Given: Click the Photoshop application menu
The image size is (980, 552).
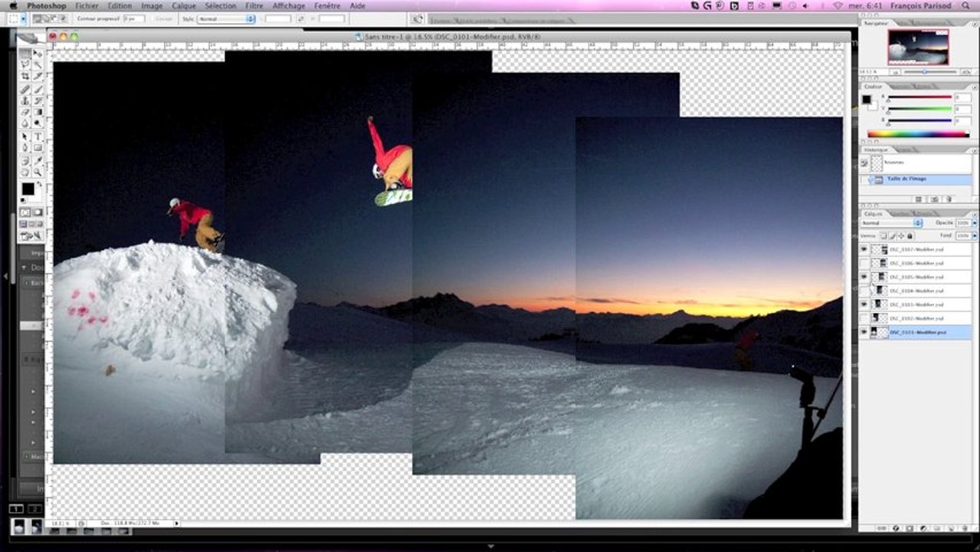Looking at the screenshot, I should click(x=46, y=5).
